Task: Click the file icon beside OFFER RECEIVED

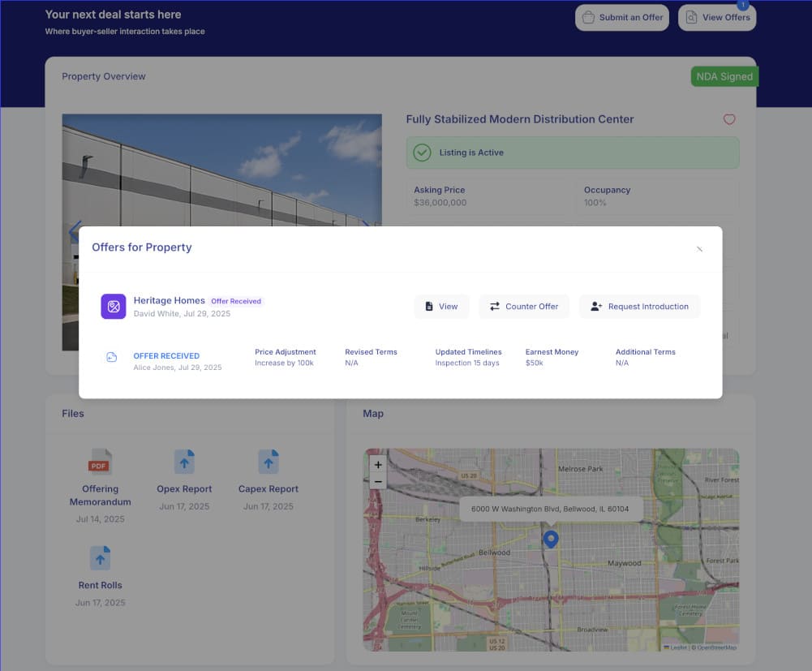Action: pyautogui.click(x=112, y=357)
